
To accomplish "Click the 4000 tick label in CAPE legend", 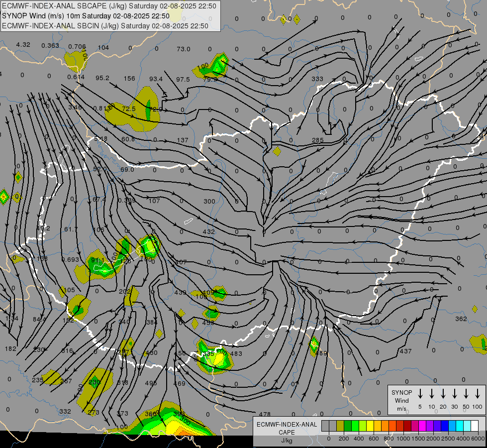I will pos(463,439).
